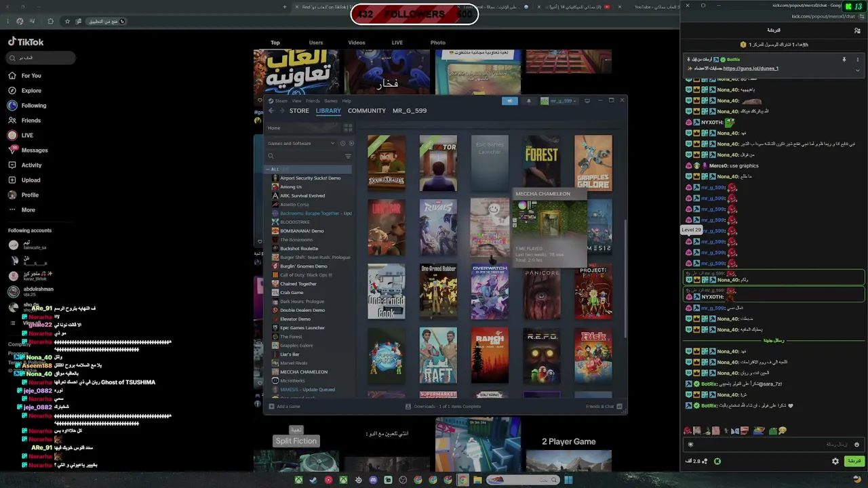Click Steam's forward navigation arrow
The width and height of the screenshot is (868, 488).
[x=281, y=110]
